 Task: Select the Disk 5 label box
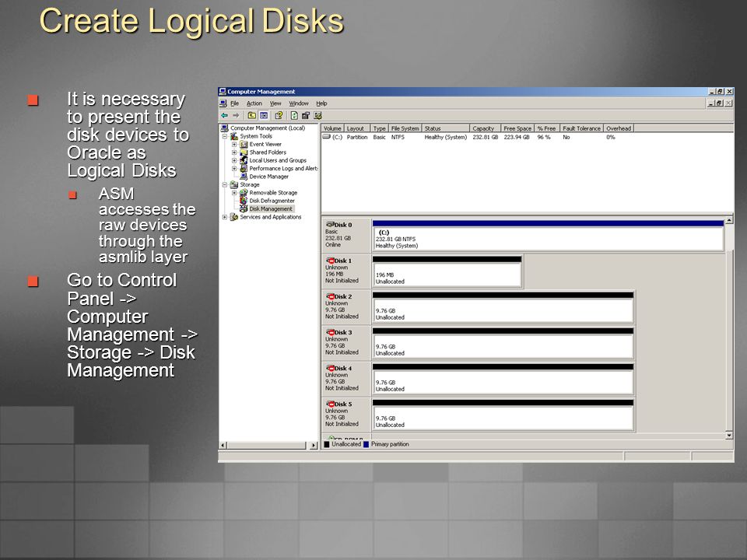click(345, 415)
